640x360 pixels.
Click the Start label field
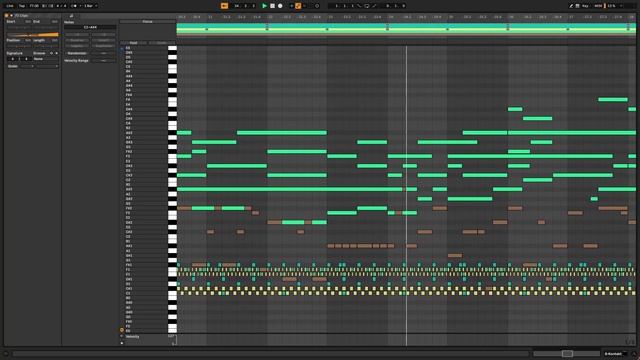11,21
